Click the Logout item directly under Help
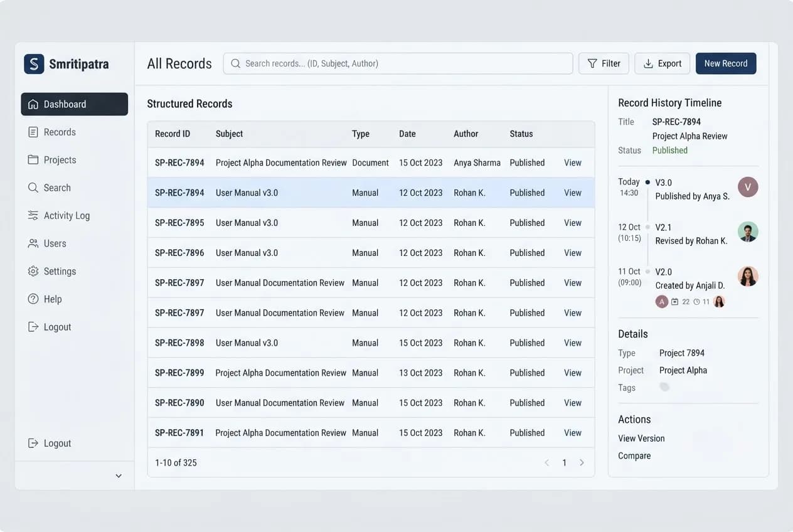 [50, 327]
